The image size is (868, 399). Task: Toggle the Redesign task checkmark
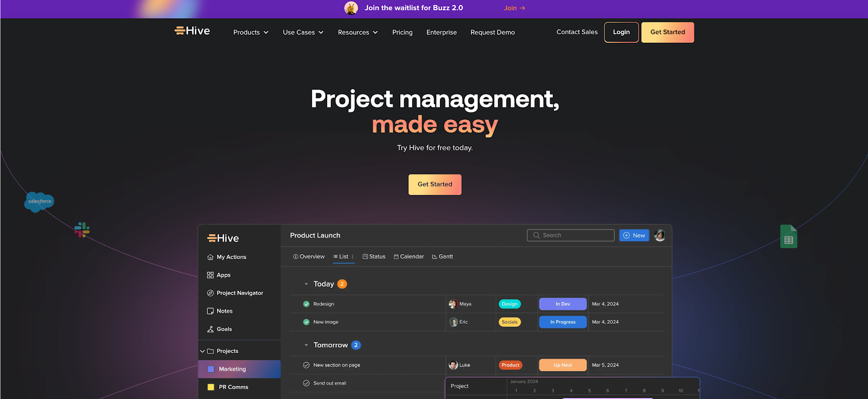[307, 304]
